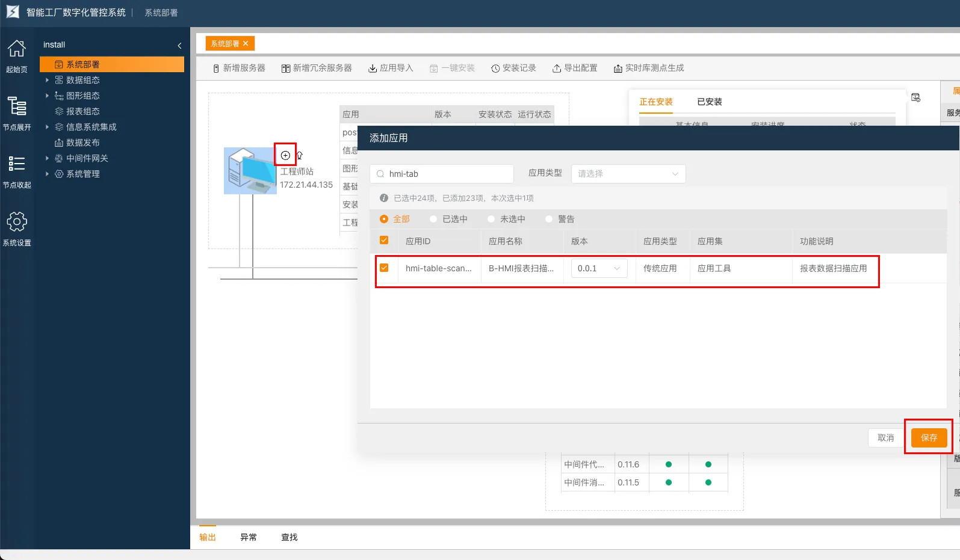Click the 新增服务器 toolbar button
Screen dimensions: 960x560
(239, 69)
